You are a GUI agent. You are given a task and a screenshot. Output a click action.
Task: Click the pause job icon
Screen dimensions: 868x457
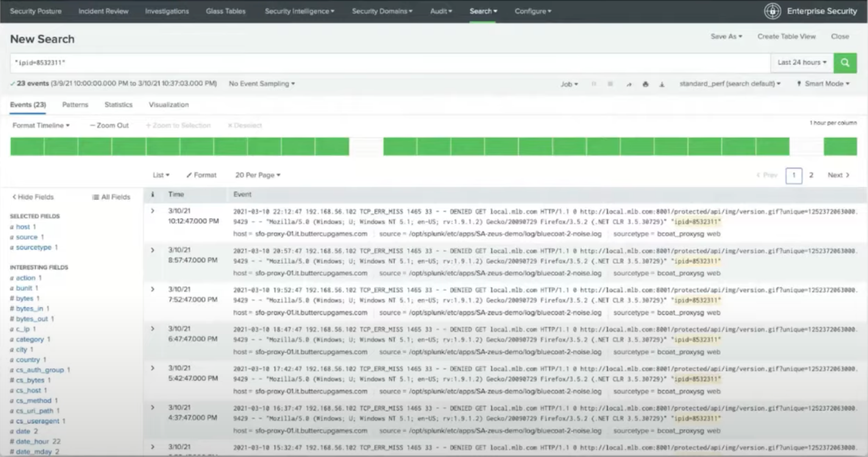coord(594,84)
